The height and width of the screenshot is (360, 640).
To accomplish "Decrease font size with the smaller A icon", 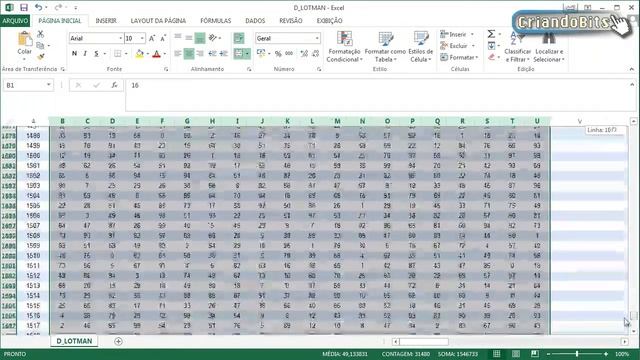I will (x=163, y=38).
